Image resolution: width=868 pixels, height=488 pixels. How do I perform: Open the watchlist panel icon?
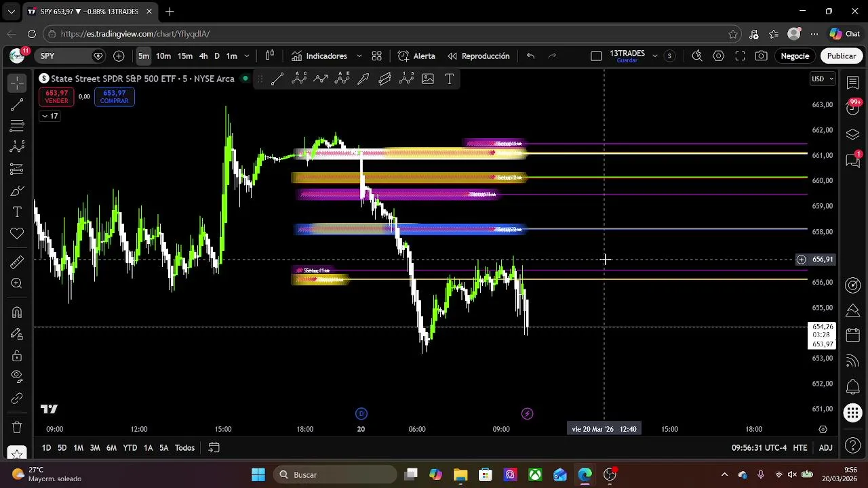coord(853,83)
